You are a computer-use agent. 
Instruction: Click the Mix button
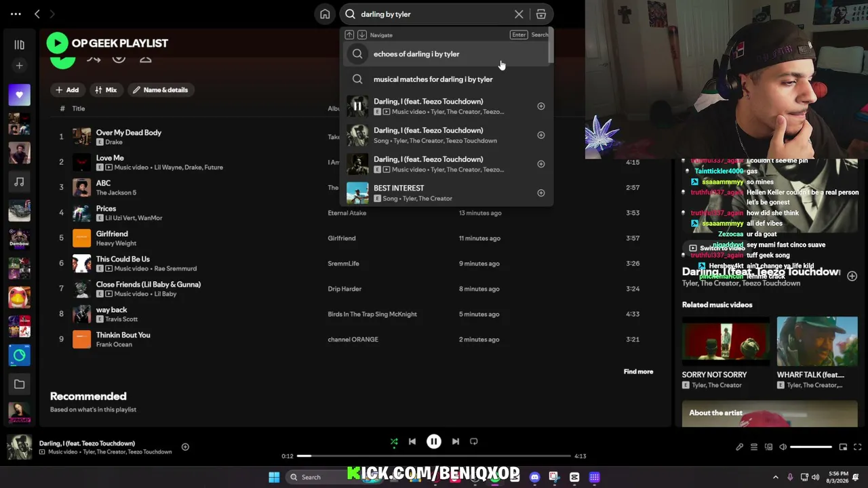click(106, 89)
